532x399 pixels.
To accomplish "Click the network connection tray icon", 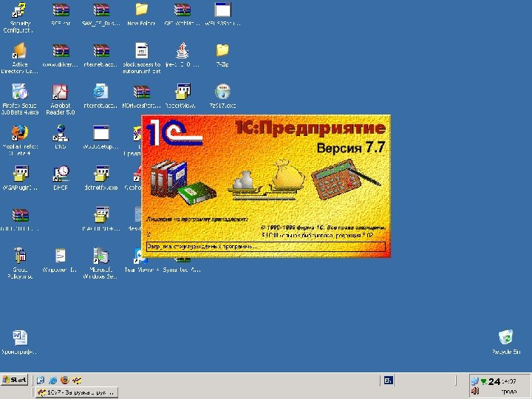I will click(474, 381).
